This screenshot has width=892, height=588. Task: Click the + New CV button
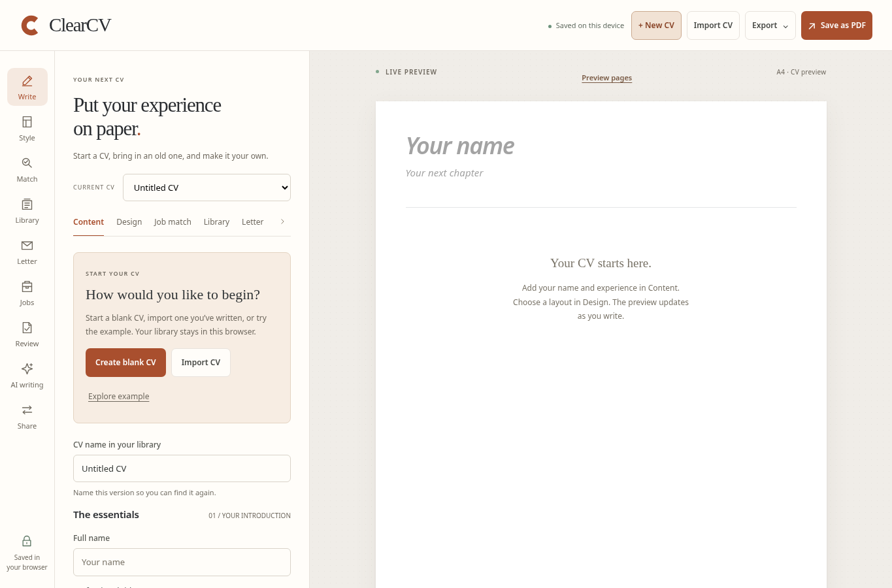tap(656, 25)
